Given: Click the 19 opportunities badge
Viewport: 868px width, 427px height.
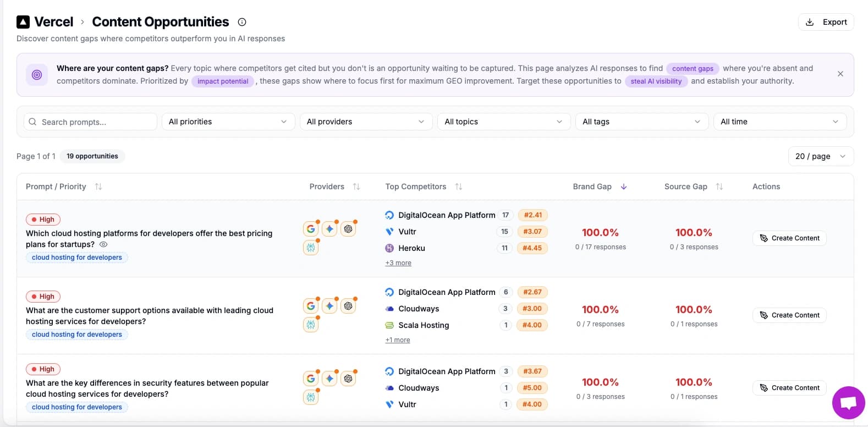Looking at the screenshot, I should tap(92, 156).
